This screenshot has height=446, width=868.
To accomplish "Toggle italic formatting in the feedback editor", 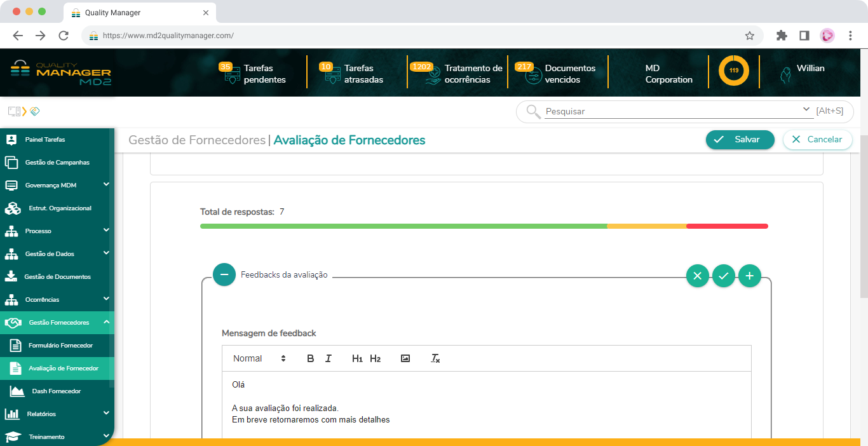I will 328,358.
